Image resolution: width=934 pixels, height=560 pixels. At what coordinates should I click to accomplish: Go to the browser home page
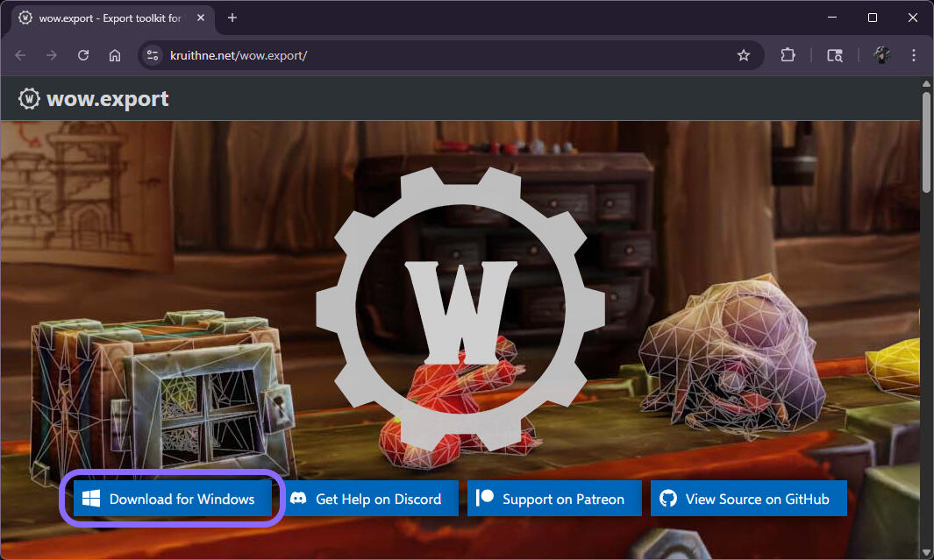(x=115, y=55)
